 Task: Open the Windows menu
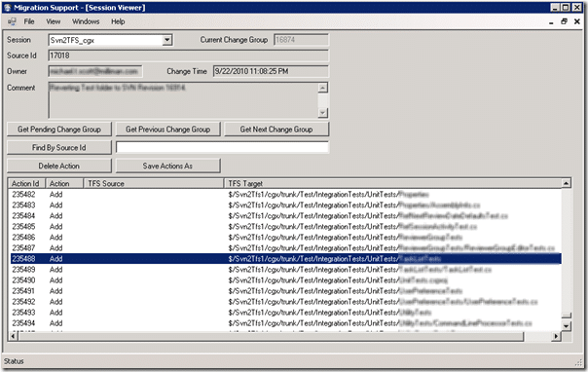pos(86,21)
